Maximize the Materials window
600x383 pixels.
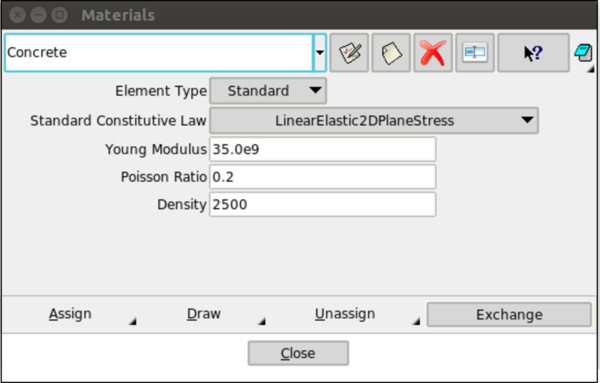pos(59,15)
